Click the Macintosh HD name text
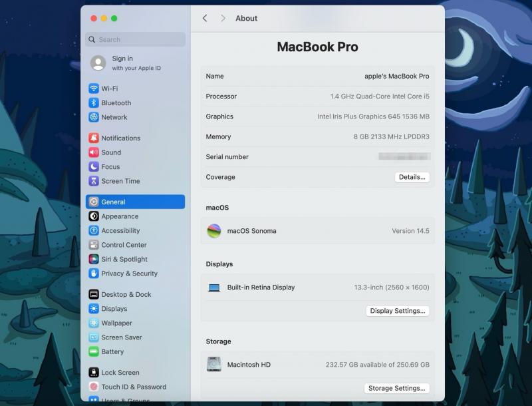The width and height of the screenshot is (532, 406). click(x=249, y=365)
